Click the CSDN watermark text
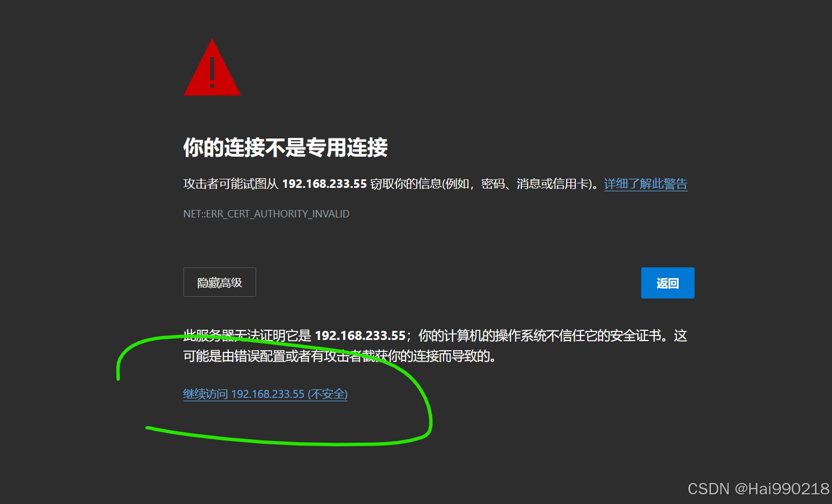Screen dimensions: 832x504 708,489
